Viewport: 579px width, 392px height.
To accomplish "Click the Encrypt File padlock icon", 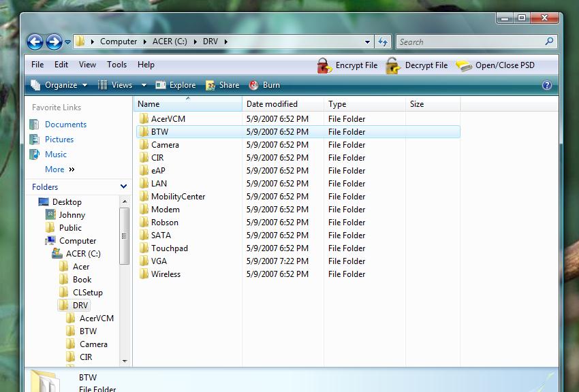I will click(324, 65).
